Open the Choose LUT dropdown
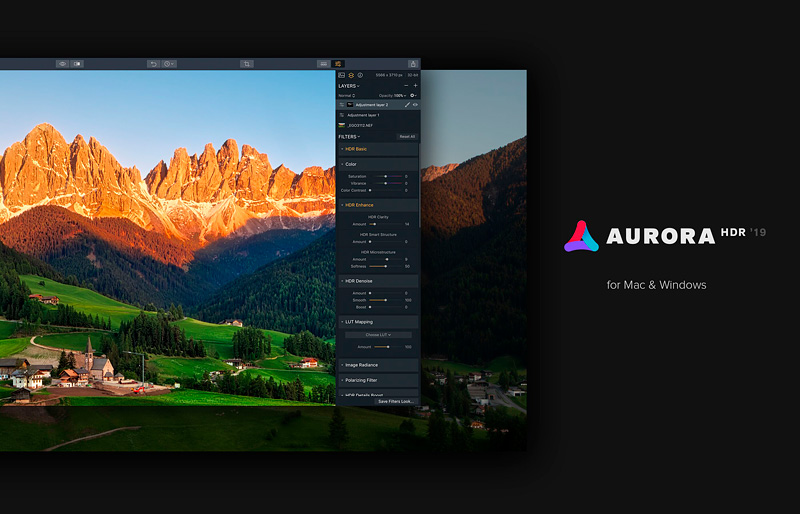Viewport: 800px width, 514px height. (378, 335)
